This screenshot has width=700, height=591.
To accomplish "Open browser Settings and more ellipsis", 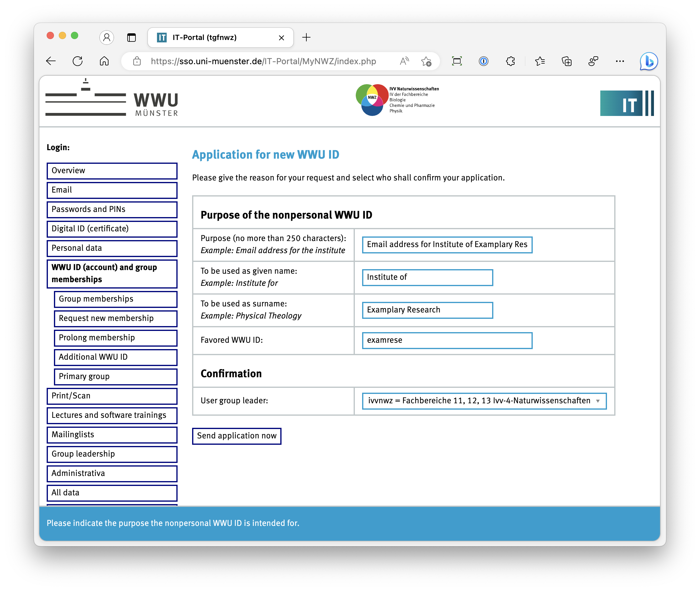I will 620,61.
